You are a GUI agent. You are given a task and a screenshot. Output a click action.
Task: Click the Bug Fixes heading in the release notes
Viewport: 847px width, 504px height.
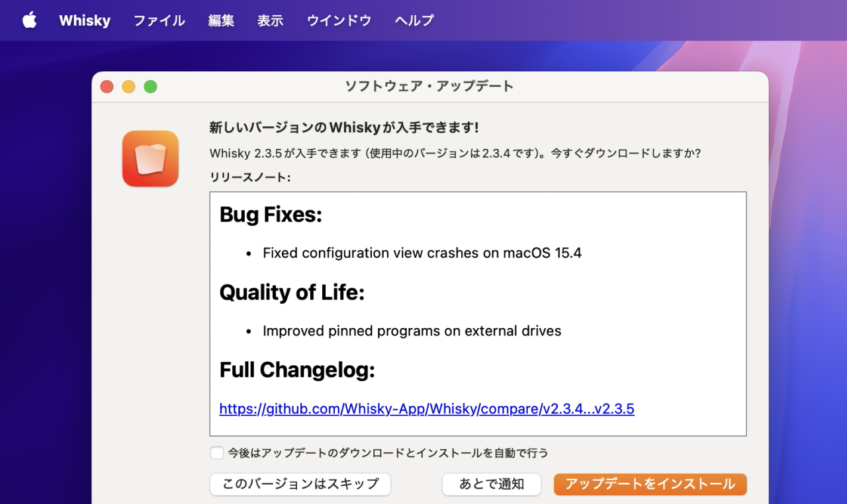coord(271,214)
